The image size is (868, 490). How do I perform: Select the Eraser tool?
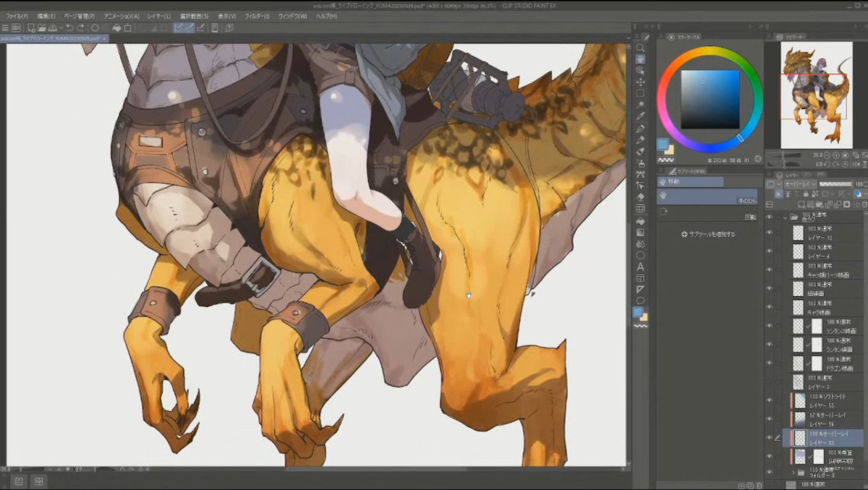click(x=641, y=198)
